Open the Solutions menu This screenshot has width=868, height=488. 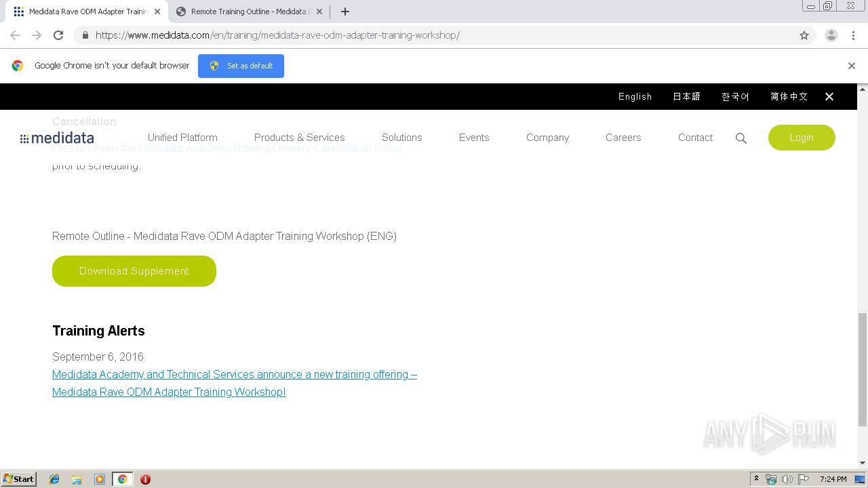pyautogui.click(x=401, y=138)
